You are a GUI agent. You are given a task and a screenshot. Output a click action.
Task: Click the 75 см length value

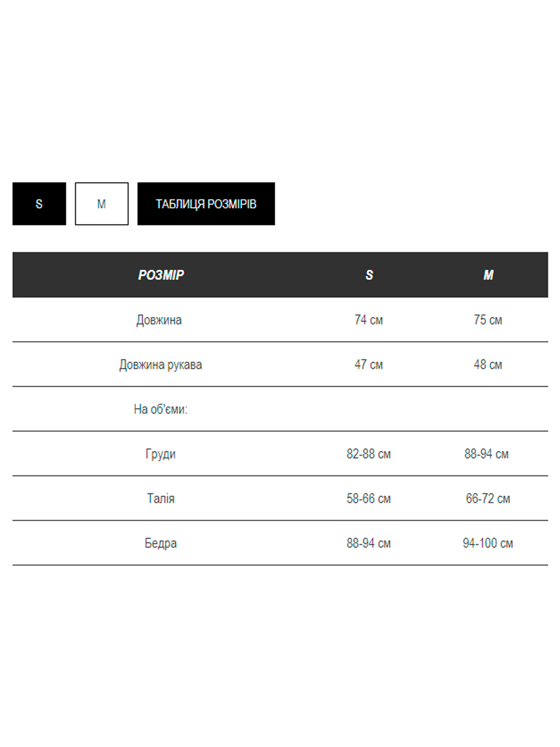488,320
